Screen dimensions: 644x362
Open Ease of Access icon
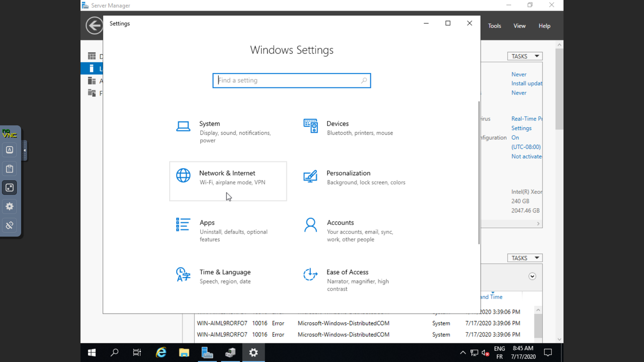tap(310, 274)
